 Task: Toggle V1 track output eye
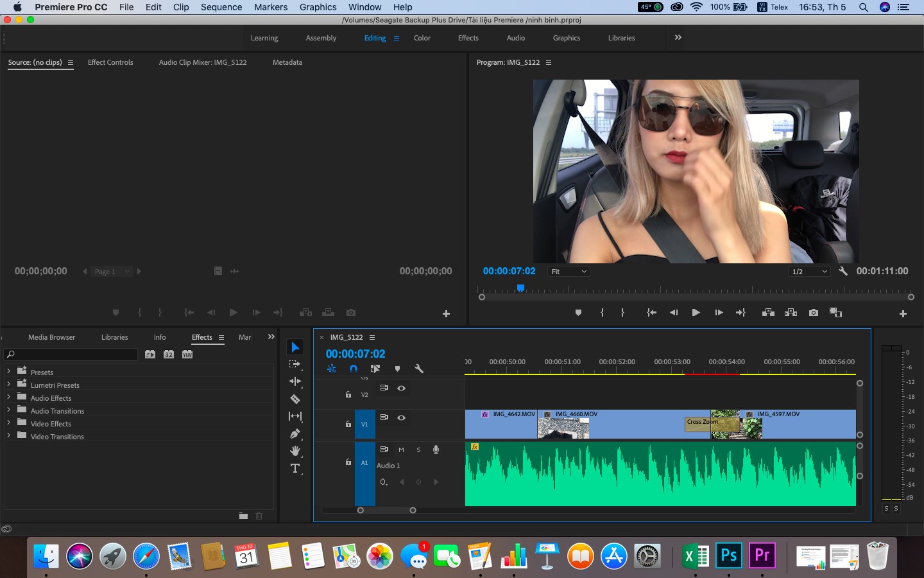401,417
